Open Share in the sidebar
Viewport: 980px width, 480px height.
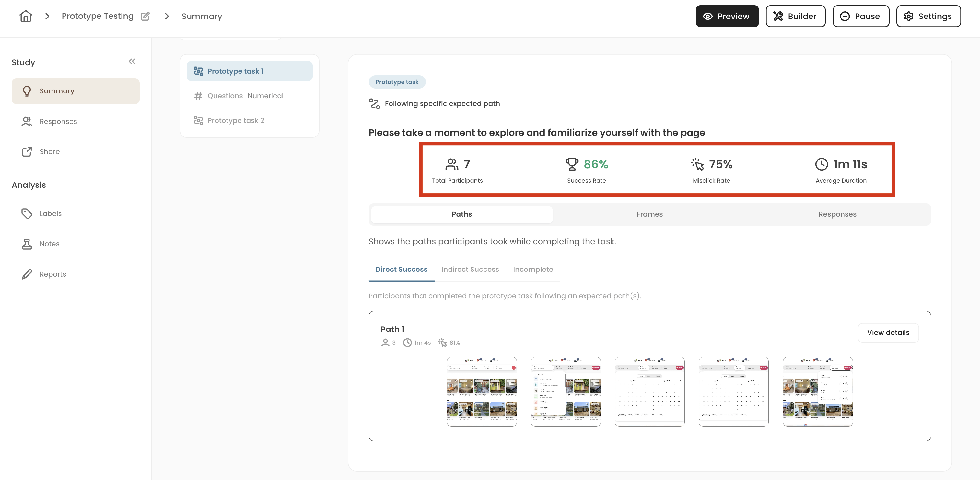click(76, 152)
